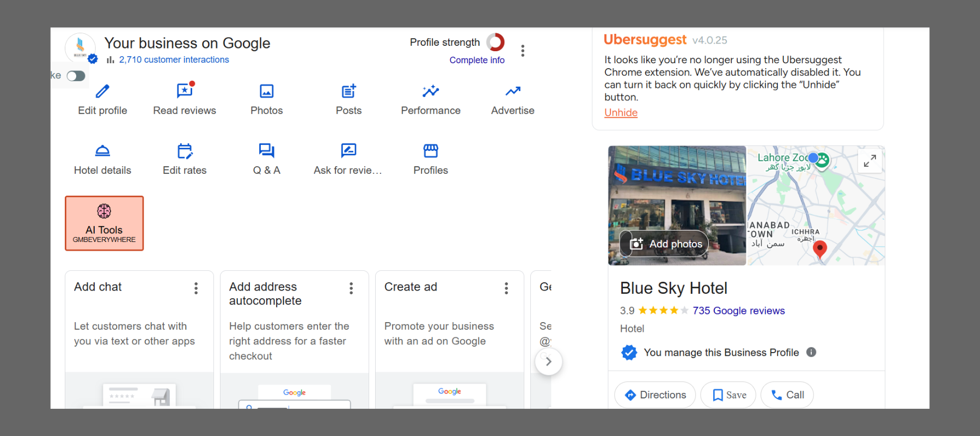Click the profile strength progress ring
The height and width of the screenshot is (436, 980).
[x=495, y=42]
